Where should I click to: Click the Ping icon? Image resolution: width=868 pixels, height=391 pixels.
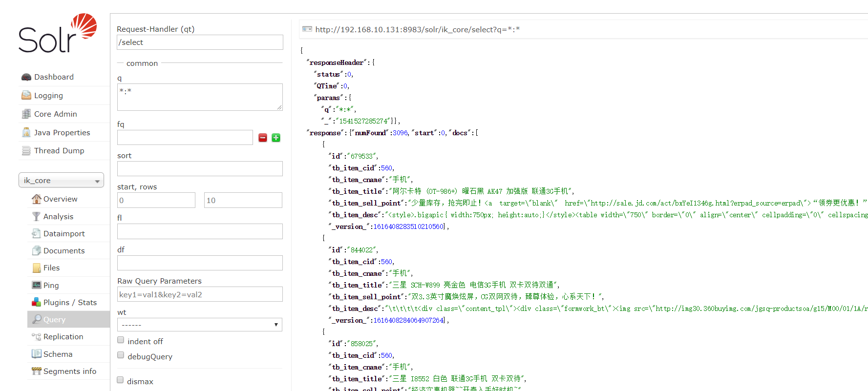point(37,285)
